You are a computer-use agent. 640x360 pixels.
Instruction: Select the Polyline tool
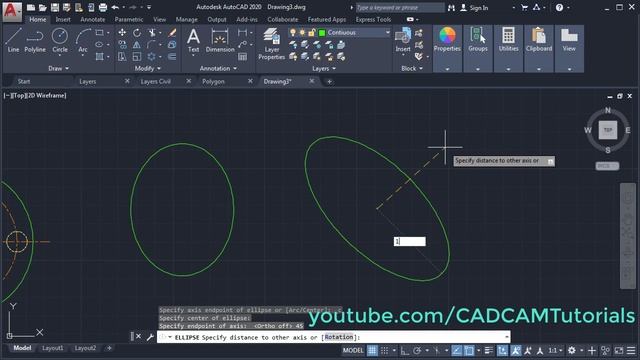point(35,40)
